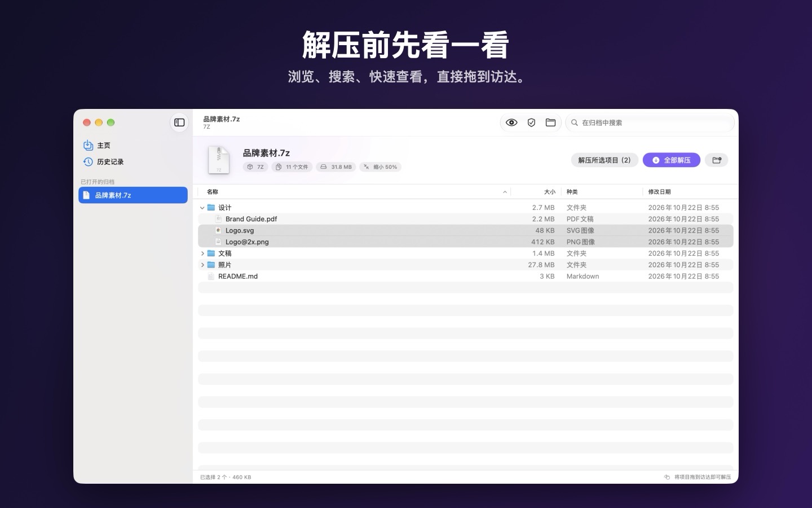This screenshot has height=508, width=812.
Task: Click 解压所选项目 (2) button
Action: point(604,160)
